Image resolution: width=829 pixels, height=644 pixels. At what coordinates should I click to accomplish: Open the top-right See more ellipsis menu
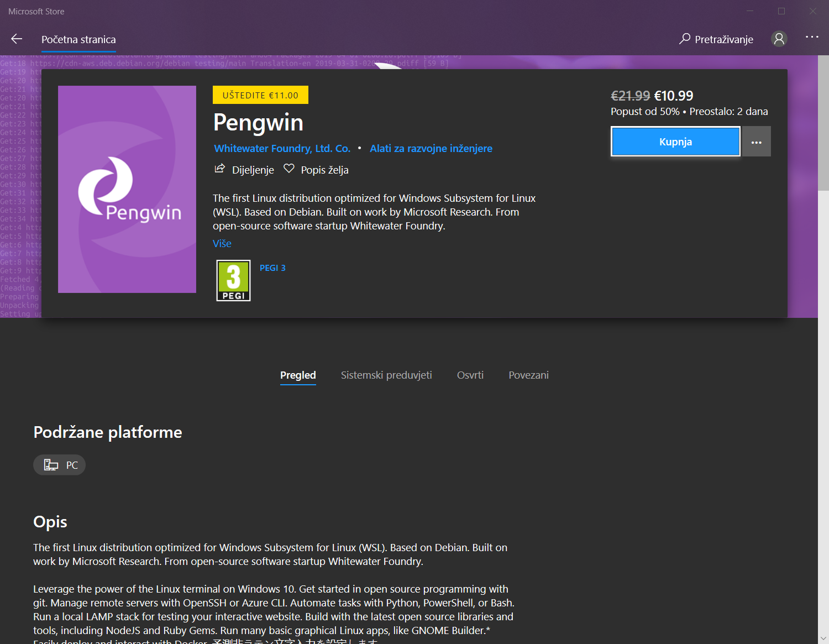coord(812,37)
